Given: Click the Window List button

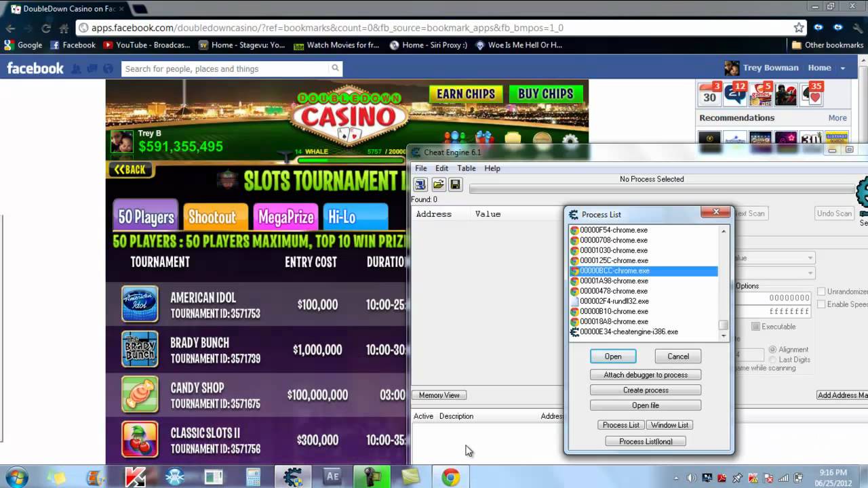Looking at the screenshot, I should [669, 425].
